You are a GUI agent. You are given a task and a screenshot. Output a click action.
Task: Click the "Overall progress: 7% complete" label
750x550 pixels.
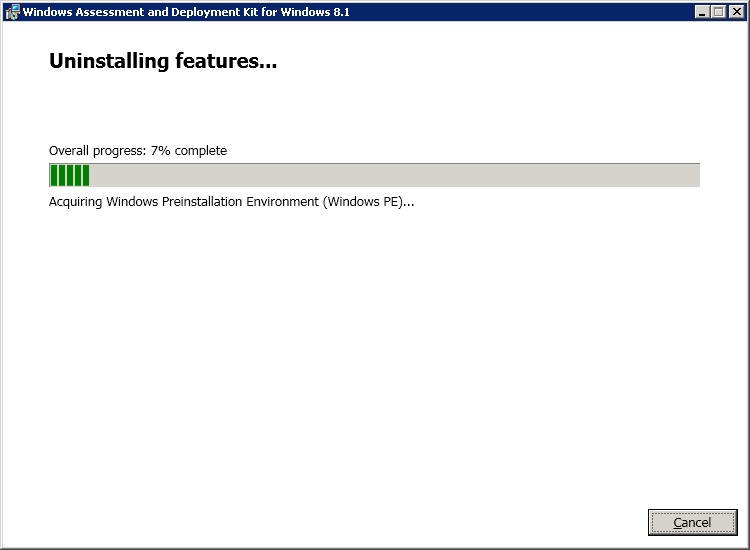pyautogui.click(x=138, y=151)
